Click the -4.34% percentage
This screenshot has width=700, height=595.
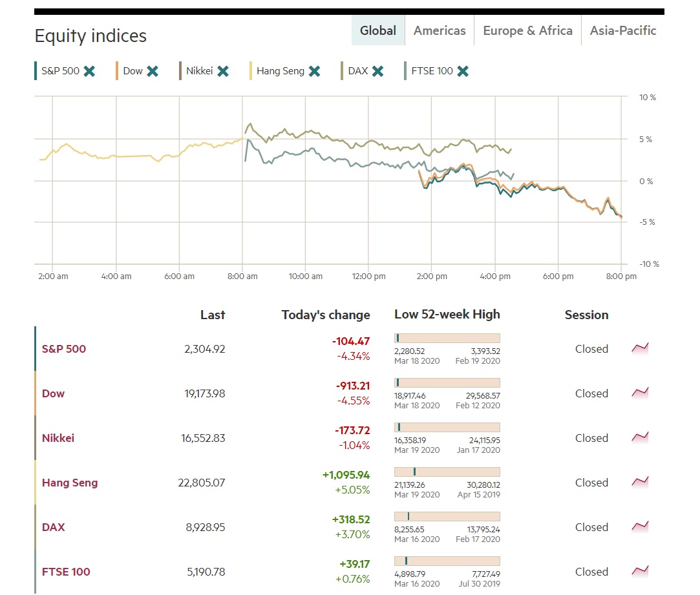[x=353, y=356]
